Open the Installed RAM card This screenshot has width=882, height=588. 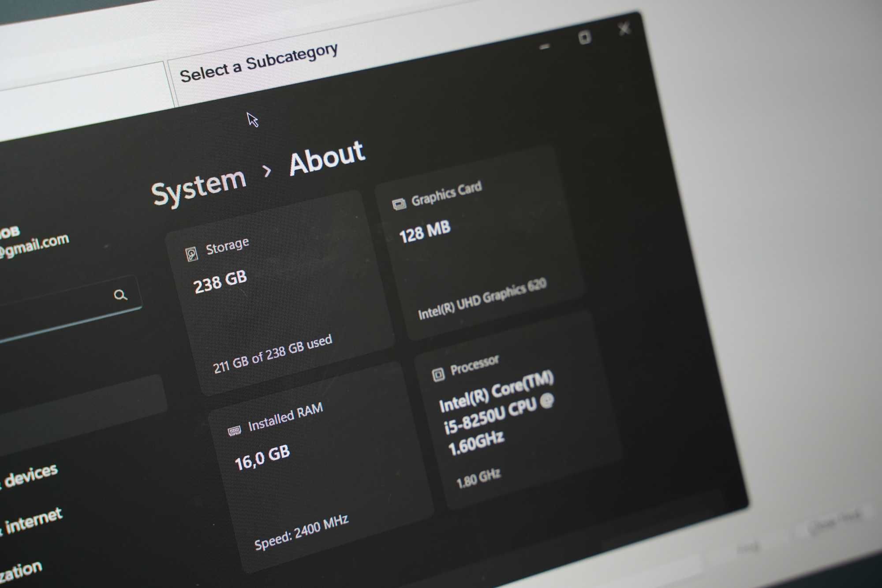[x=321, y=467]
